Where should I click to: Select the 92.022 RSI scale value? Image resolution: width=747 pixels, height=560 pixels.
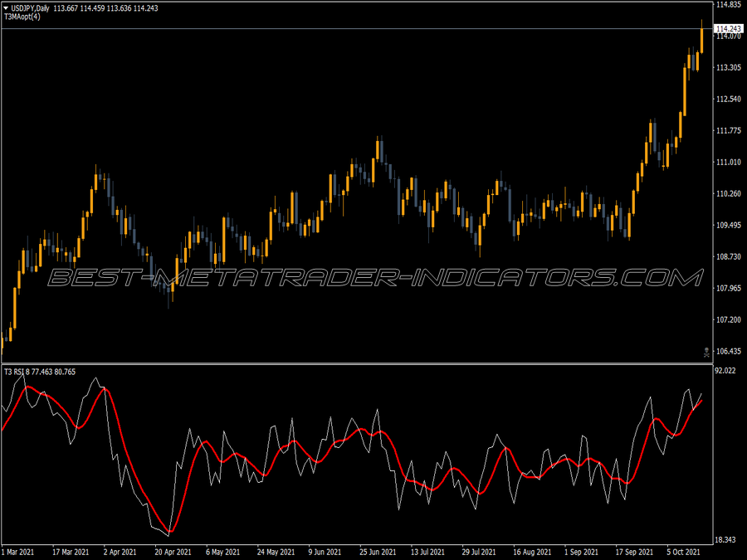pos(725,371)
